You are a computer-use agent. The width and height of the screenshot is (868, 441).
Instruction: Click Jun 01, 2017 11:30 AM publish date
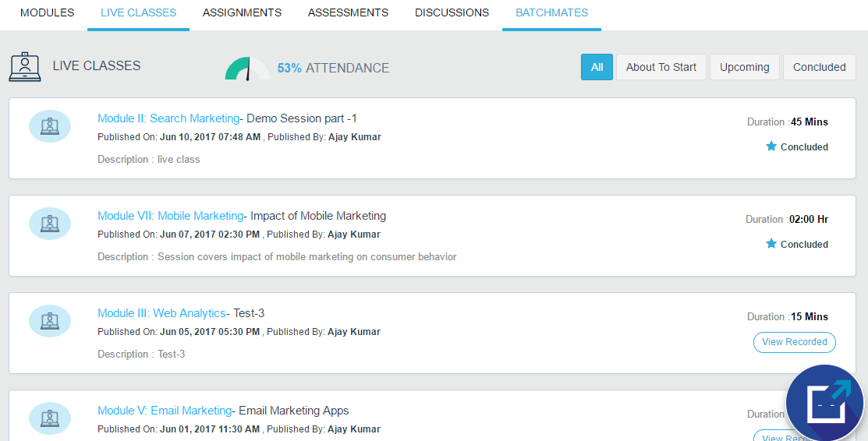click(x=210, y=429)
